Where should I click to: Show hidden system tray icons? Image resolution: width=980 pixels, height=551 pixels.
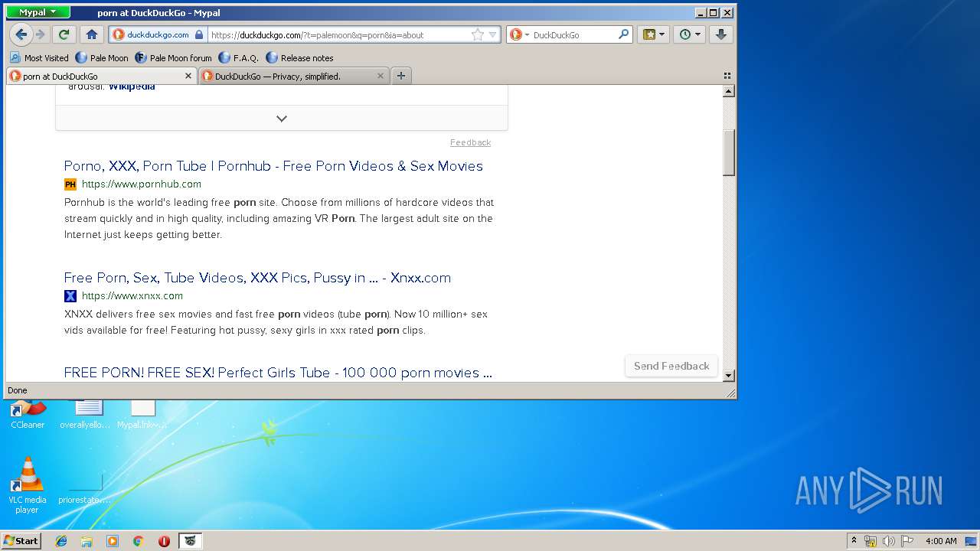[x=854, y=540]
